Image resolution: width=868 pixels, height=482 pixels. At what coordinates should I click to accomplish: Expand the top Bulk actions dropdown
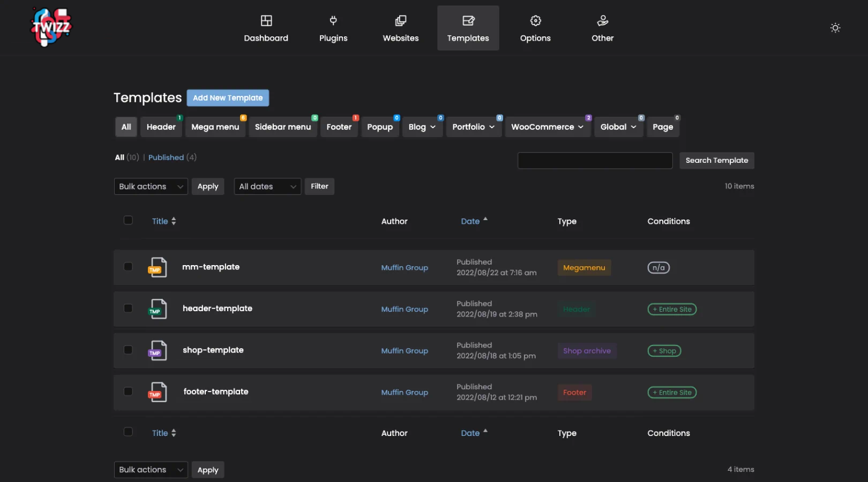click(151, 186)
